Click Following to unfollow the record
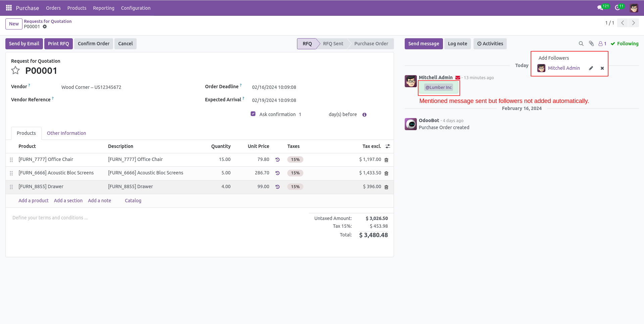The height and width of the screenshot is (324, 644). pyautogui.click(x=625, y=44)
